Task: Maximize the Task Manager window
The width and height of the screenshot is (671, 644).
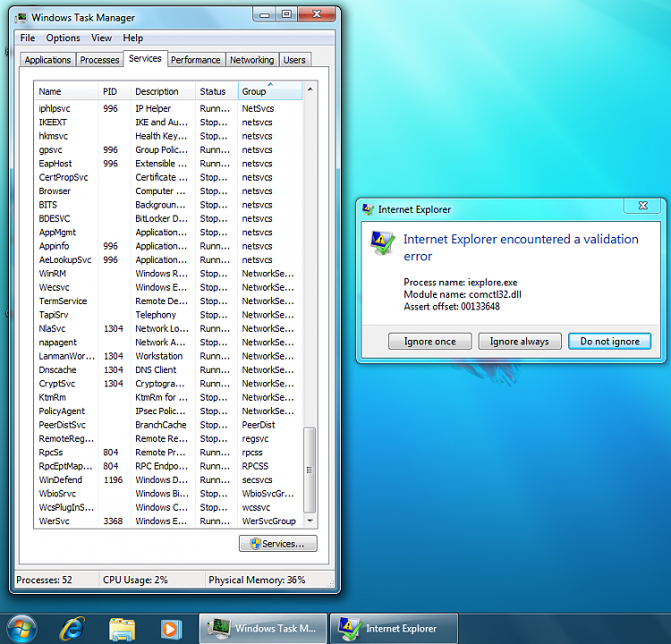Action: coord(286,14)
